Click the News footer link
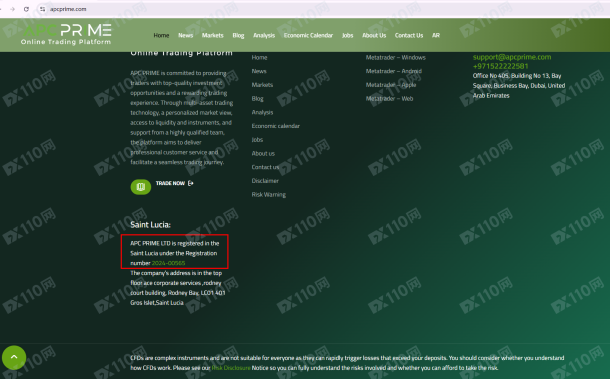This screenshot has height=379, width=610. [259, 71]
